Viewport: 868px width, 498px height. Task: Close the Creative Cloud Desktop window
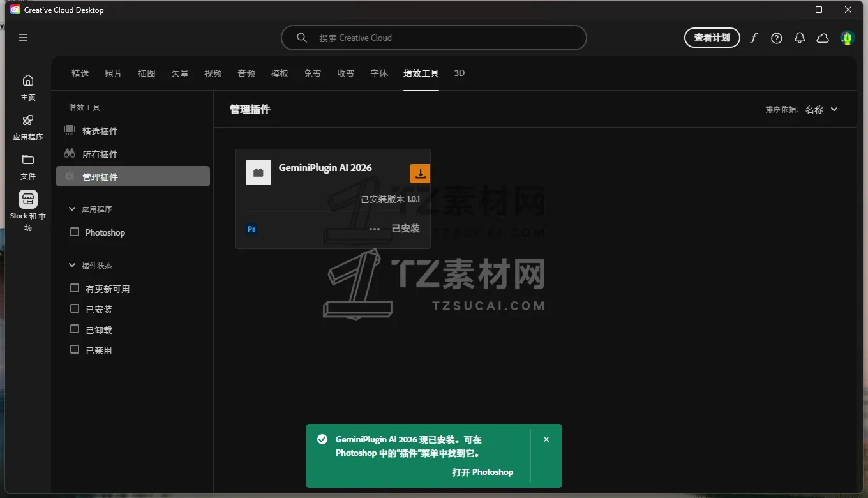(x=848, y=10)
